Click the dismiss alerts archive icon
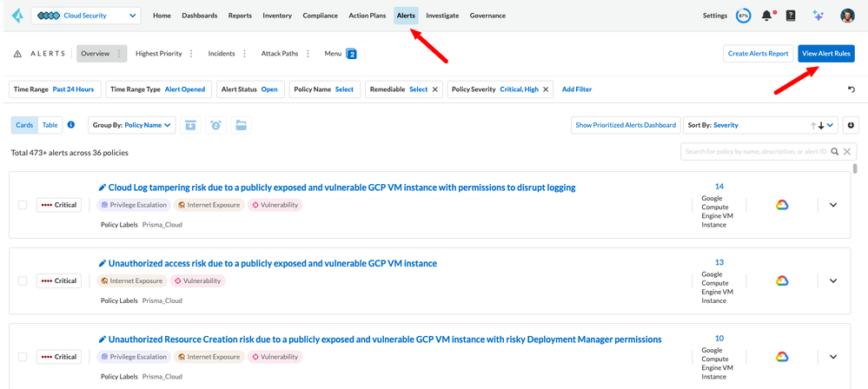The height and width of the screenshot is (389, 868). click(190, 125)
